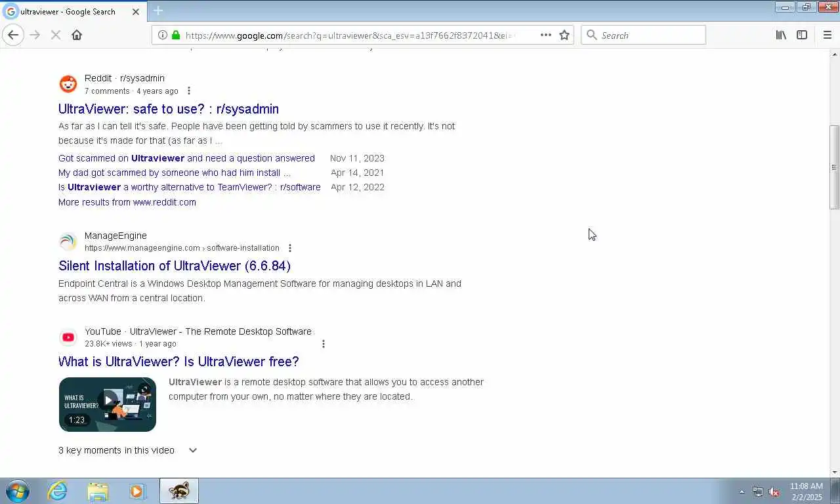This screenshot has height=504, width=840.
Task: Click the YouTube · UltraViewer channel label
Action: pyautogui.click(x=198, y=331)
